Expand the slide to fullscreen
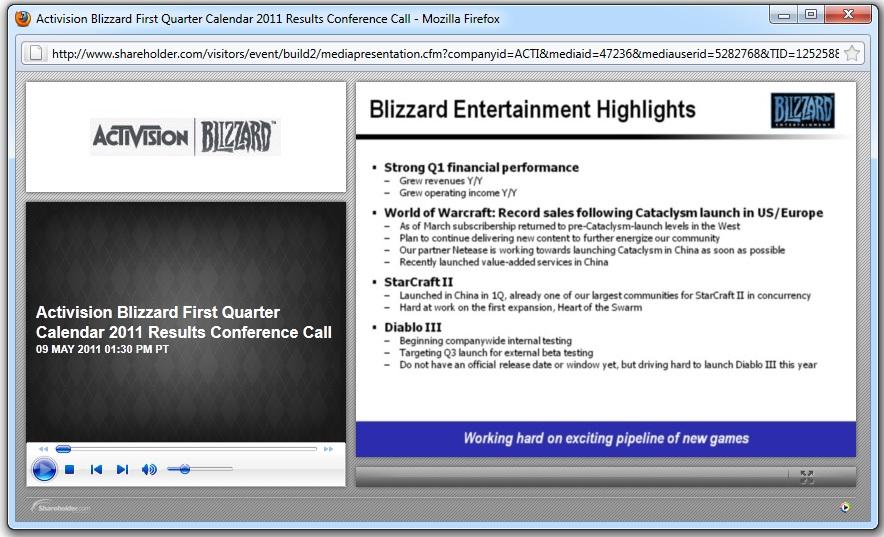The width and height of the screenshot is (884, 537). (807, 477)
